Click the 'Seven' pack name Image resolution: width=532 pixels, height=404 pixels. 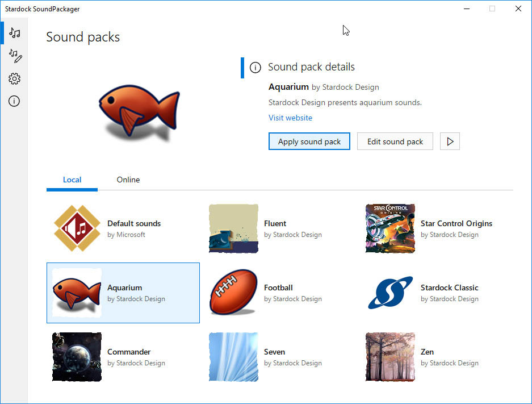click(274, 352)
